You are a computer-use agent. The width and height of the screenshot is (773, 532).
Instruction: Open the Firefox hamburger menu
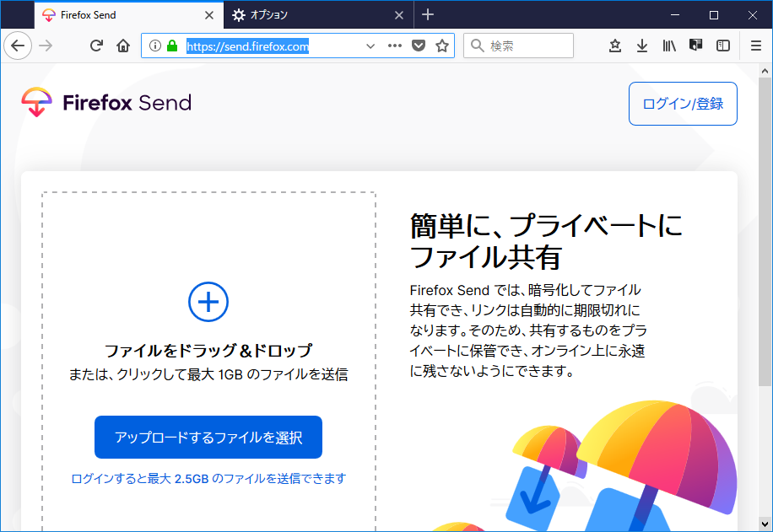coord(756,46)
